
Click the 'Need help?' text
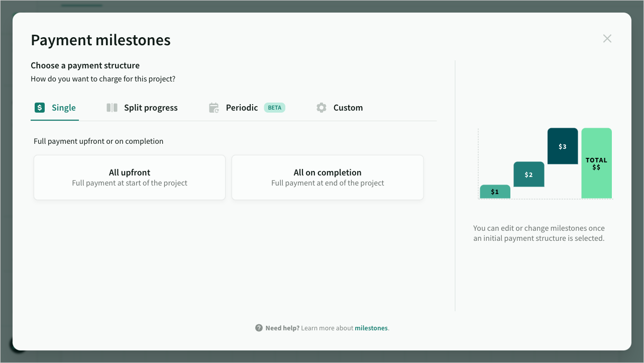point(282,328)
